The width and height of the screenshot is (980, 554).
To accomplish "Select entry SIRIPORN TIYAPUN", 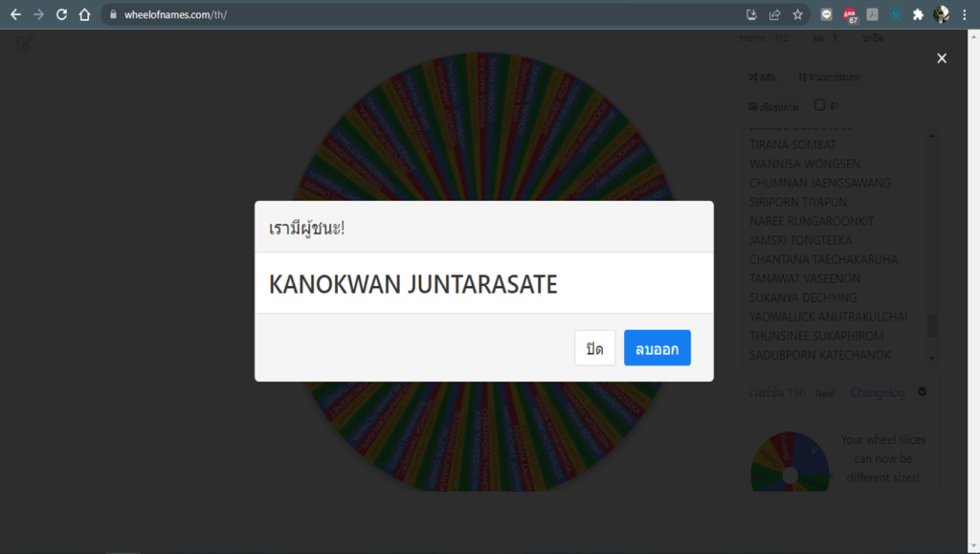I will click(x=798, y=202).
